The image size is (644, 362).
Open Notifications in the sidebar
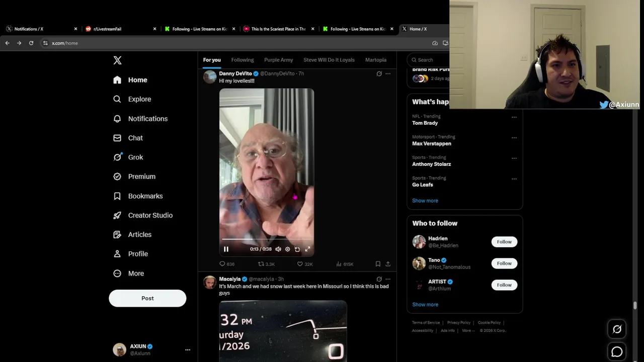[140, 119]
